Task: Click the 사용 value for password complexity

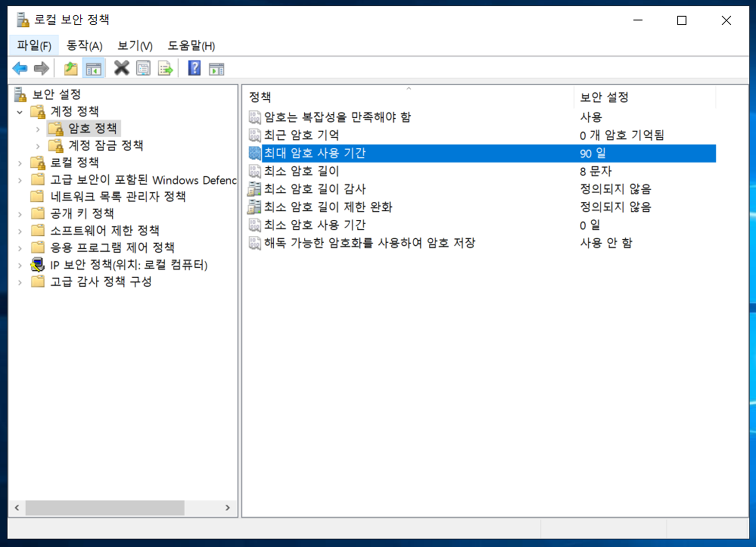Action: (x=591, y=117)
